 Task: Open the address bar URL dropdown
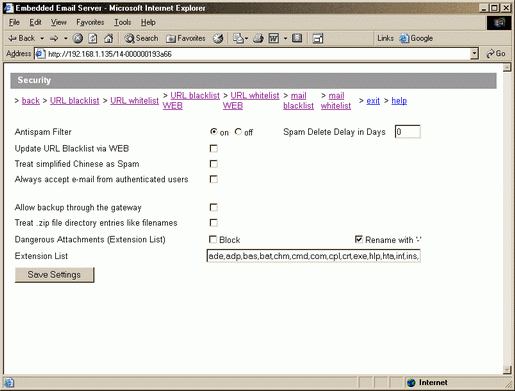point(474,54)
